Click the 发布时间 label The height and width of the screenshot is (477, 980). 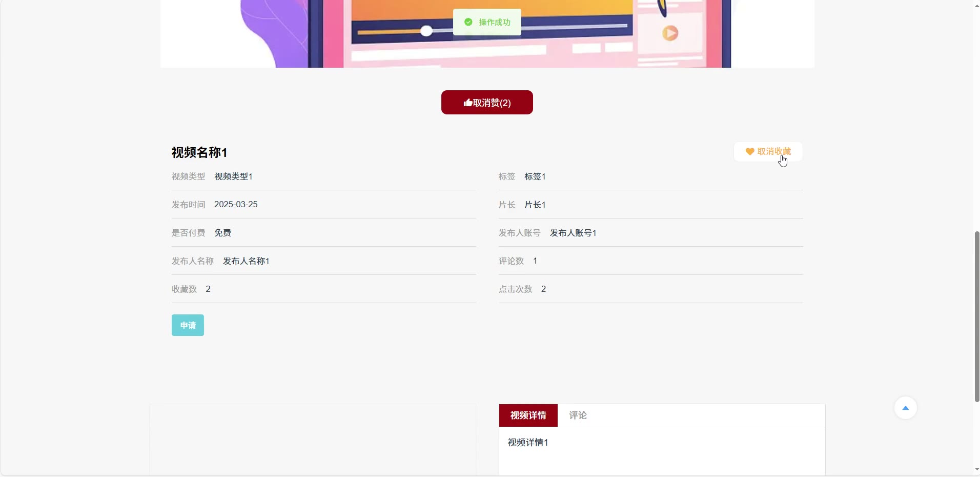tap(188, 205)
